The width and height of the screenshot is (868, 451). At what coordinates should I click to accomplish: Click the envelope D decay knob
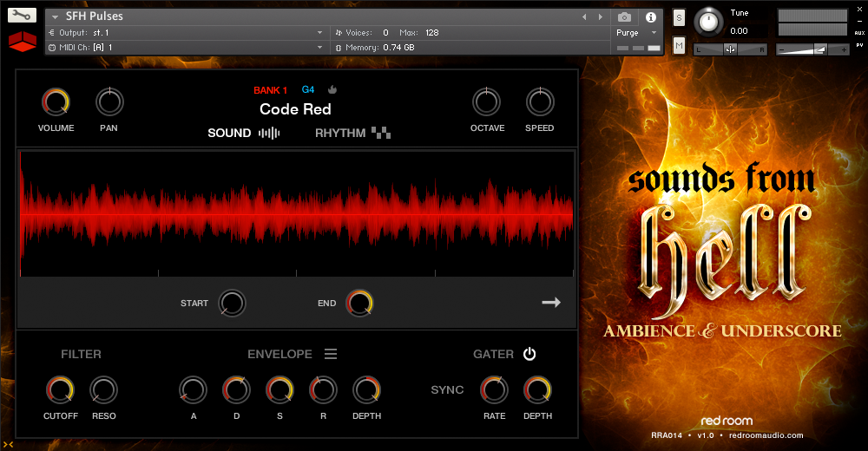tap(236, 389)
